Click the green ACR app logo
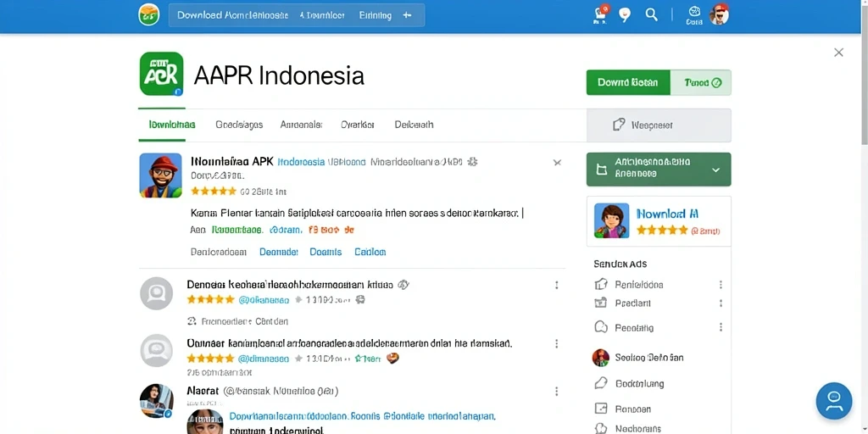The image size is (868, 434). [161, 74]
